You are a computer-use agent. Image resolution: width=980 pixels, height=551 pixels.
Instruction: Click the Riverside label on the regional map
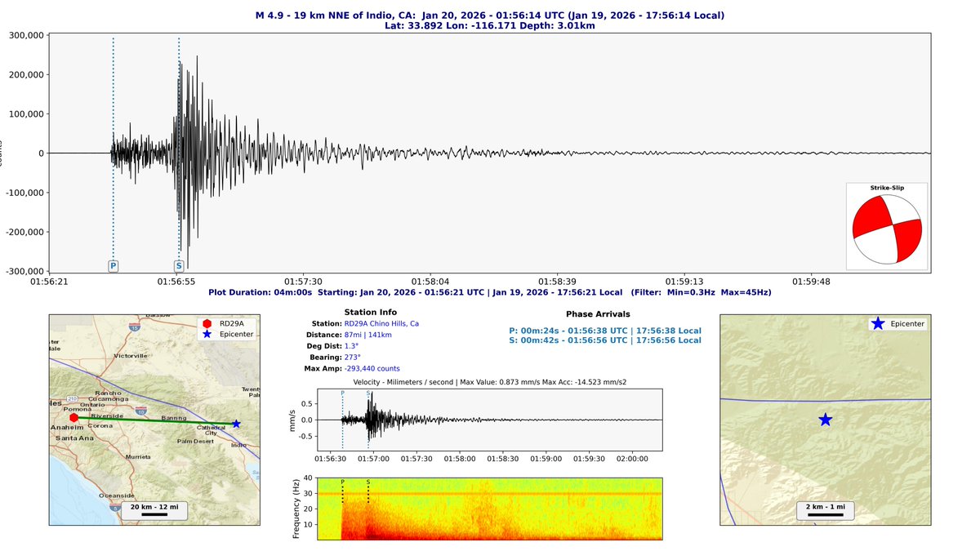point(107,415)
